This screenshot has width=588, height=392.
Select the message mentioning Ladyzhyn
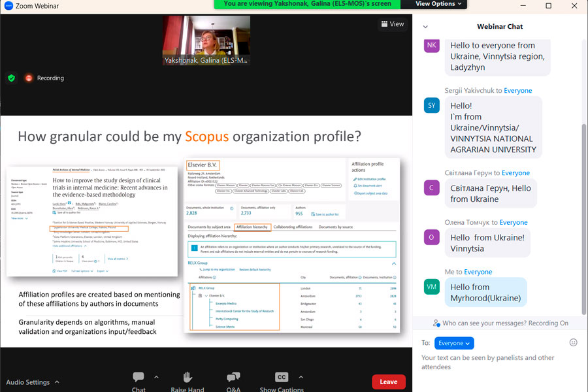497,56
